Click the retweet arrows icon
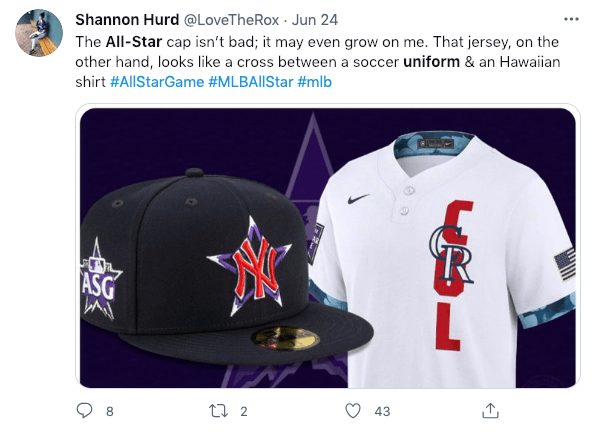Screen dimensions: 594x432 [x=218, y=411]
